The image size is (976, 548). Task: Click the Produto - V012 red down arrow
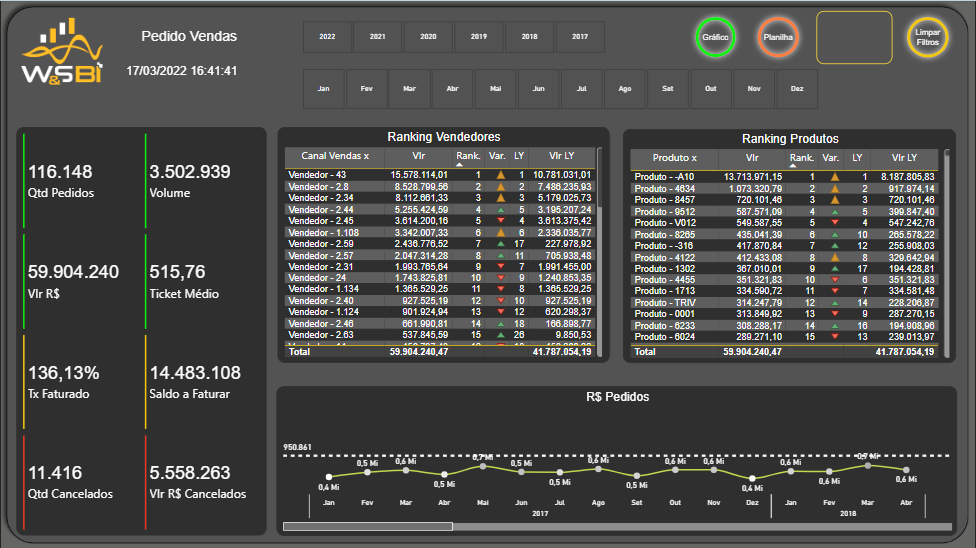835,223
